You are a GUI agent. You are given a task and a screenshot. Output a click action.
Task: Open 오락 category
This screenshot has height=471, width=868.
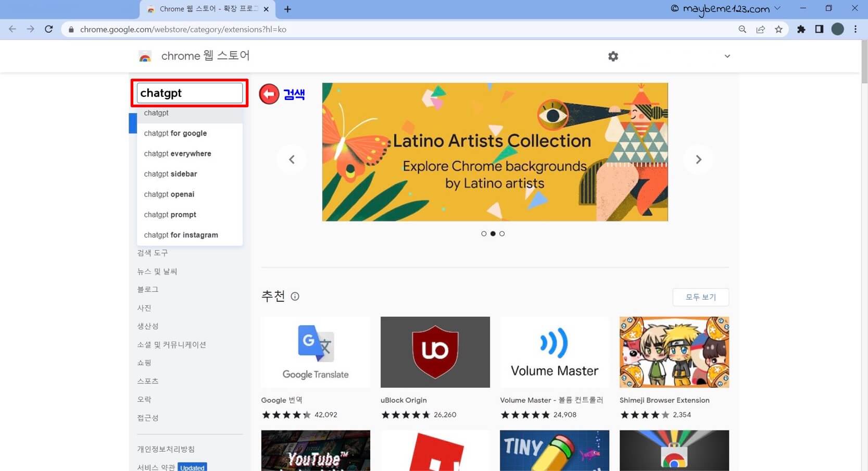144,400
